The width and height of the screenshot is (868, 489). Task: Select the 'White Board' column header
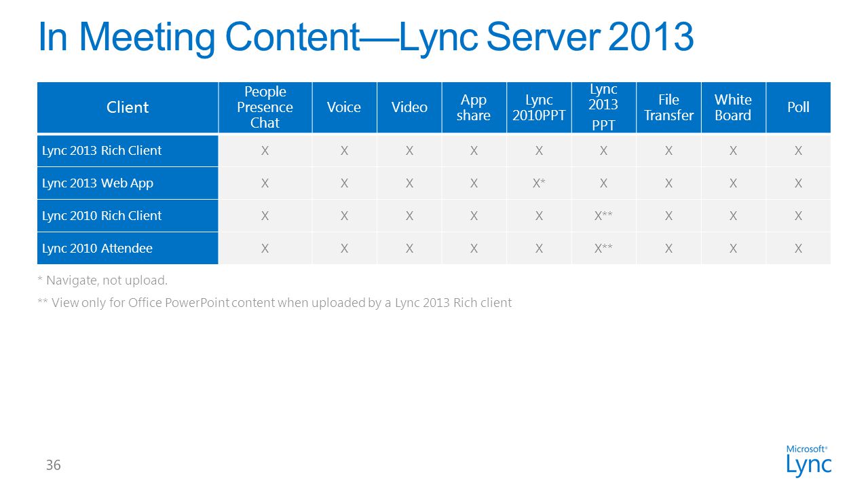click(733, 107)
